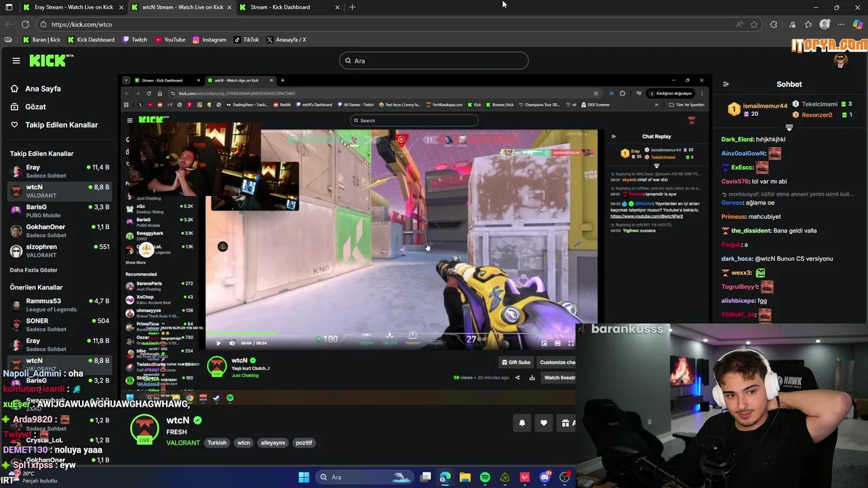Expand Daha Fazla Göster
Viewport: 868px width, 488px height.
click(x=33, y=270)
